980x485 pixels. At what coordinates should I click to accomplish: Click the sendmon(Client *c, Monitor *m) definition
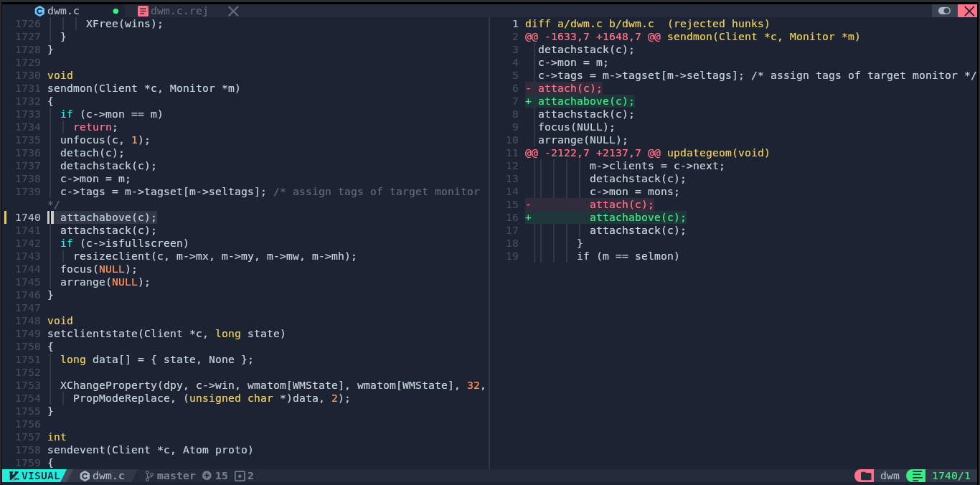coord(143,88)
